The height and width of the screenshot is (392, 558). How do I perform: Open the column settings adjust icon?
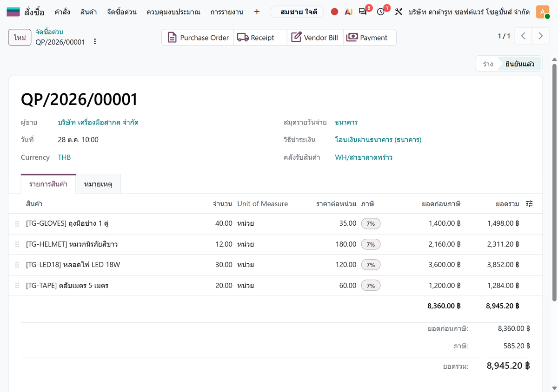click(529, 203)
